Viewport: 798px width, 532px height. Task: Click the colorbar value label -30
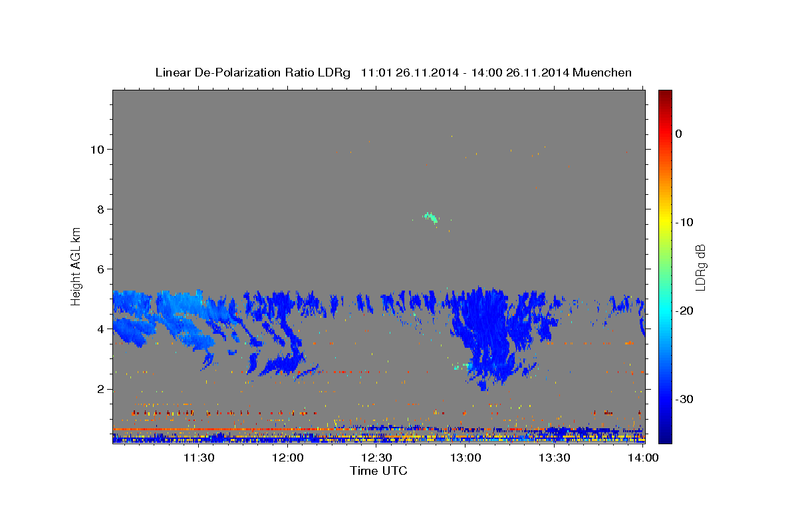coord(684,399)
